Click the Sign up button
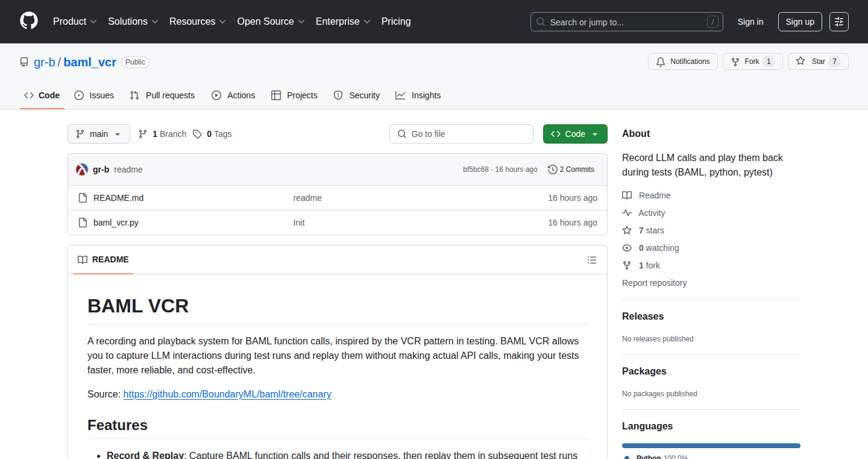 click(x=800, y=22)
